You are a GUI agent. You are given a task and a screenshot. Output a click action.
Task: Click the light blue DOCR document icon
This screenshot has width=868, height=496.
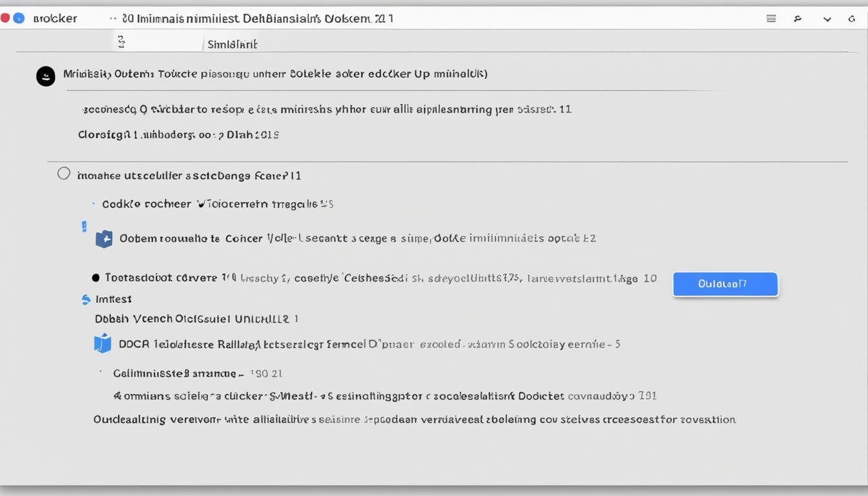tap(103, 344)
